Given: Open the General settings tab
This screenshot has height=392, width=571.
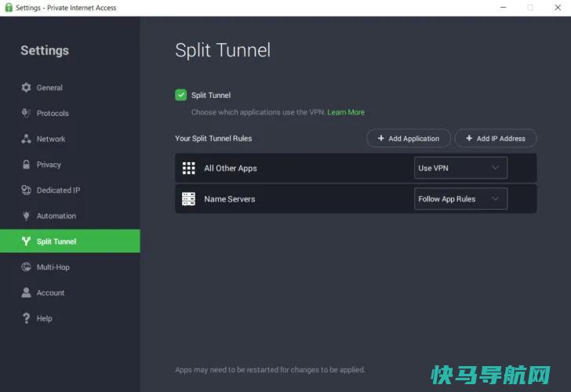Looking at the screenshot, I should pos(70,88).
